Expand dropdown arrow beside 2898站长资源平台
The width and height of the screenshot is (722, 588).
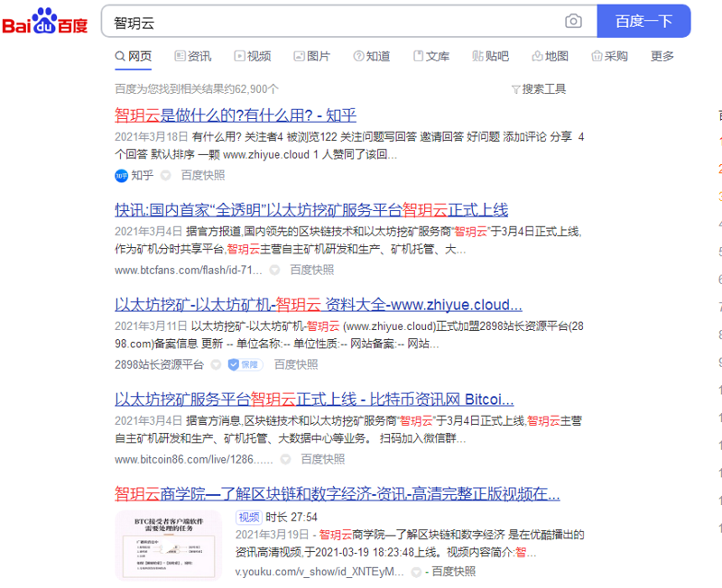pyautogui.click(x=216, y=364)
